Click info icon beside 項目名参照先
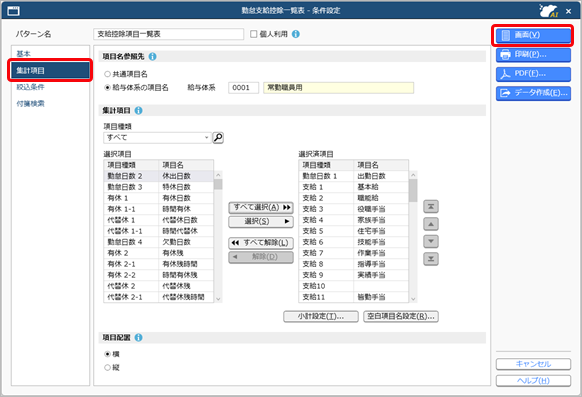The image size is (582, 397). (152, 56)
